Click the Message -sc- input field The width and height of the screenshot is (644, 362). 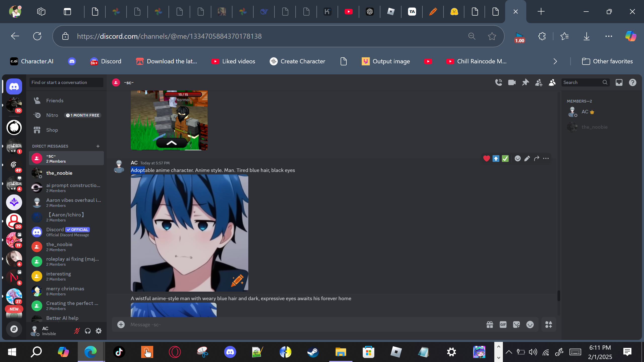pos(302,325)
